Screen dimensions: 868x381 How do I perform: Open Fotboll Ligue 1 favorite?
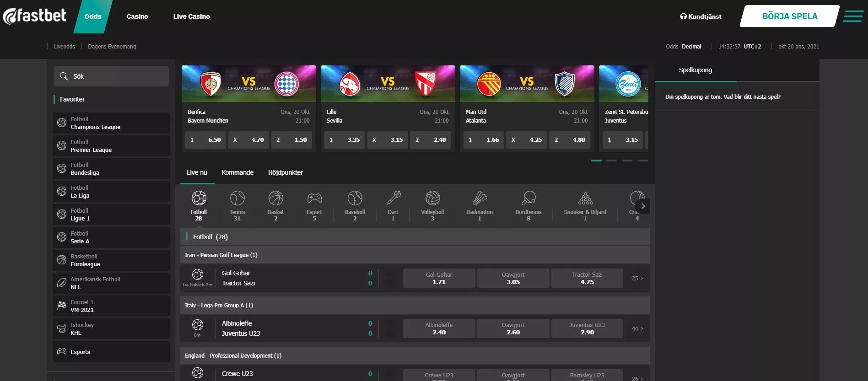click(x=111, y=215)
